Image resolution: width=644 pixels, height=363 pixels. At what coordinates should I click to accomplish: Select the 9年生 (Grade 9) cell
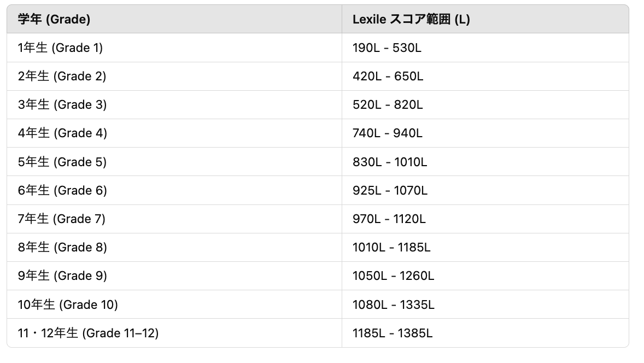[62, 276]
